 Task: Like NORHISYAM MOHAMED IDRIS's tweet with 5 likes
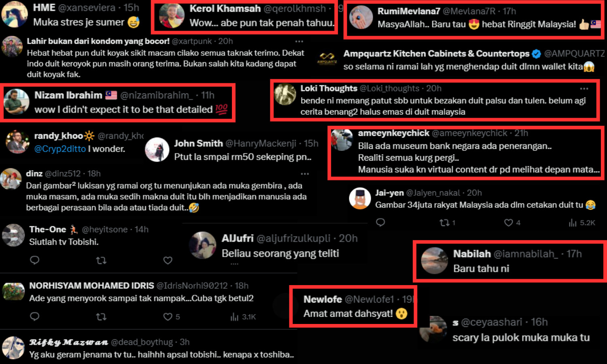[172, 317]
